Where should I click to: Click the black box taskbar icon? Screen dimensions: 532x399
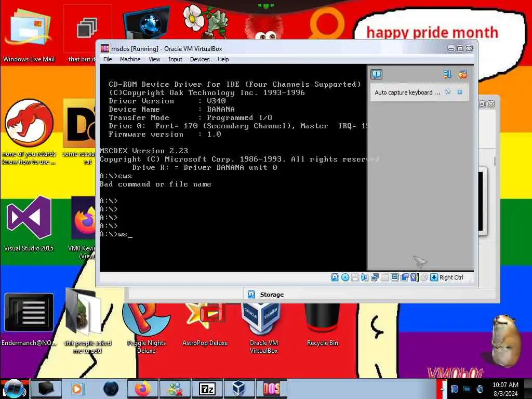(46, 389)
